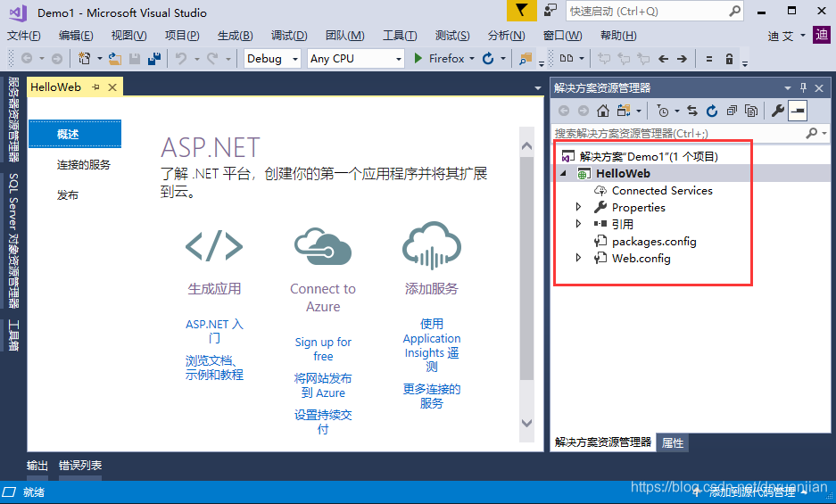Select the 连接的服务 side tab
The height and width of the screenshot is (504, 836).
[83, 165]
